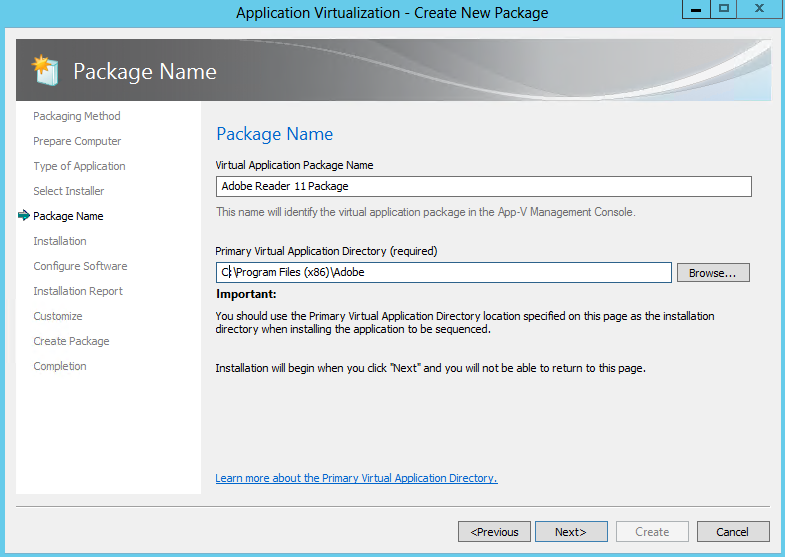Open the Select Installer step
This screenshot has width=785, height=557.
pyautogui.click(x=69, y=191)
